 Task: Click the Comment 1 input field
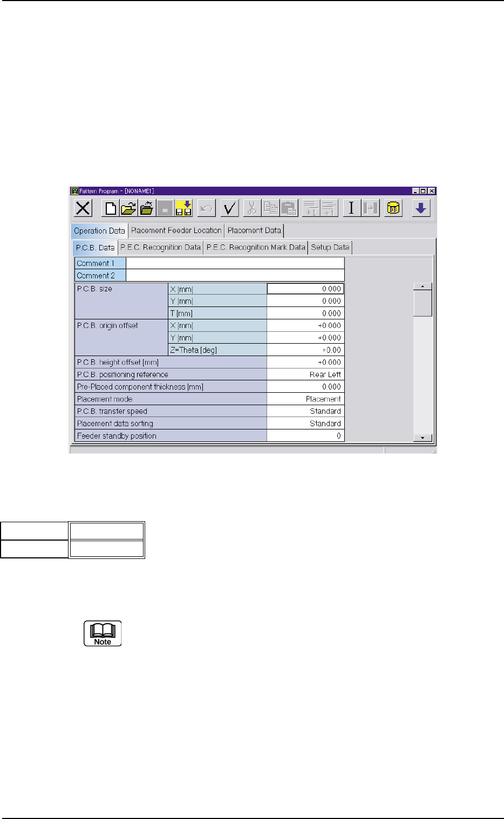point(235,263)
